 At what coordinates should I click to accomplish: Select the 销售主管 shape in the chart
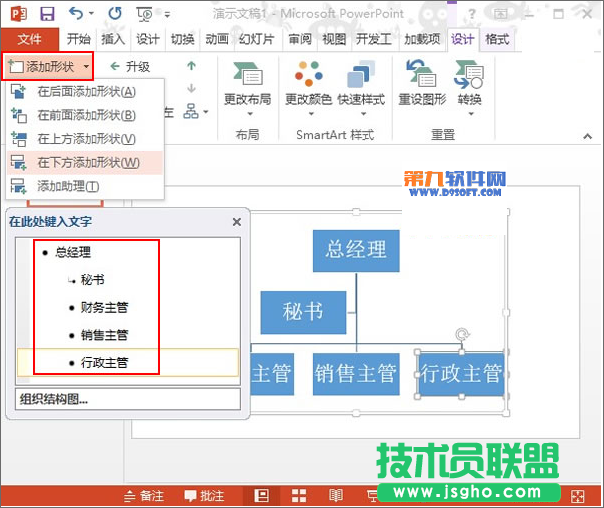click(356, 374)
